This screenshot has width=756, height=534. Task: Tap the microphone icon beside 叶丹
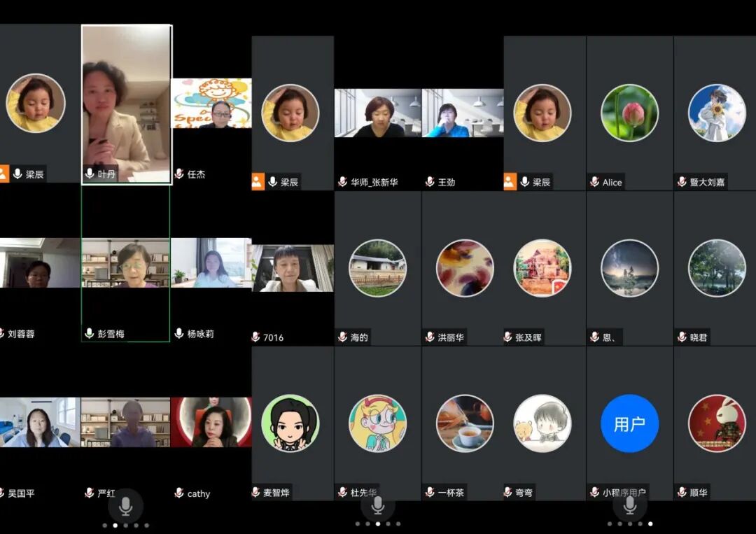pyautogui.click(x=90, y=174)
